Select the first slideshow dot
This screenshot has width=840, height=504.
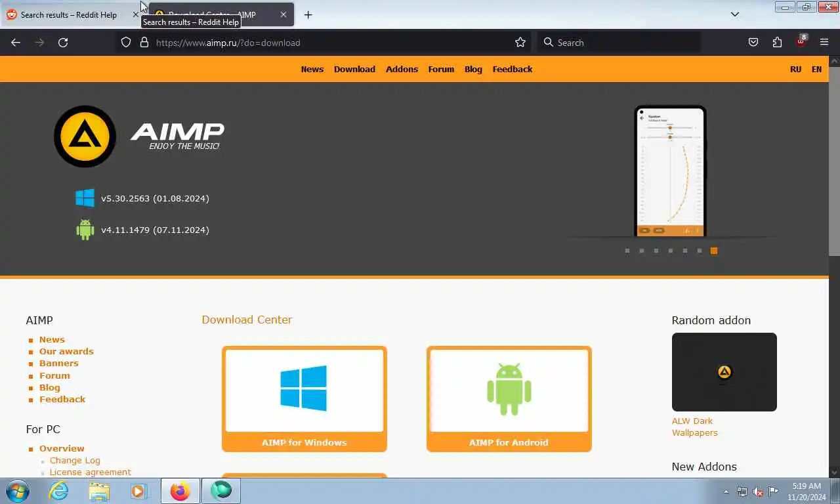coord(627,251)
